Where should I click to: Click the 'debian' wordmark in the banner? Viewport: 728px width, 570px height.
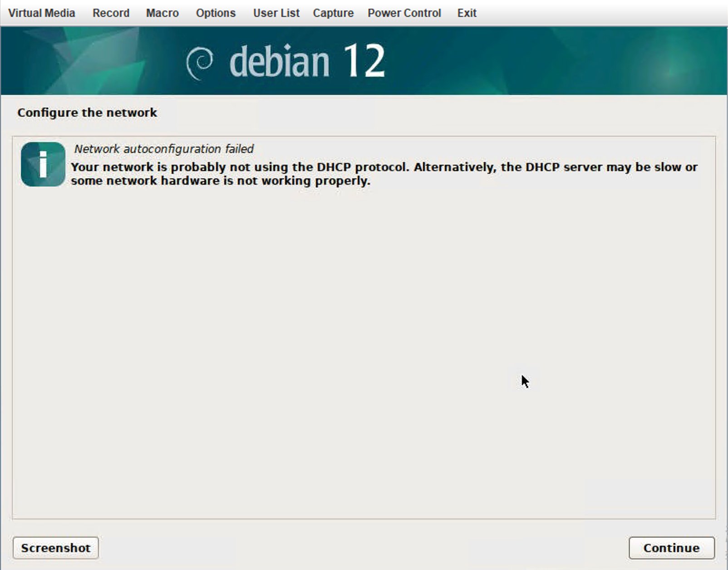pyautogui.click(x=279, y=62)
